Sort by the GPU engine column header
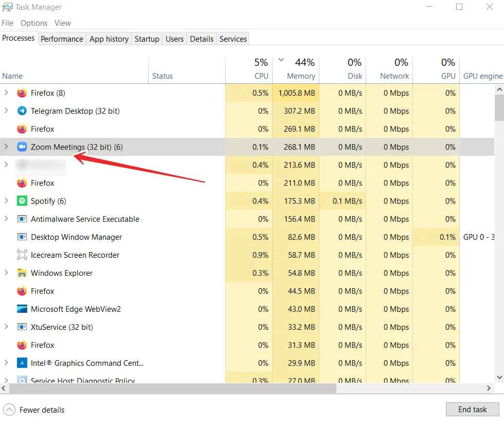The width and height of the screenshot is (504, 425). [x=482, y=70]
